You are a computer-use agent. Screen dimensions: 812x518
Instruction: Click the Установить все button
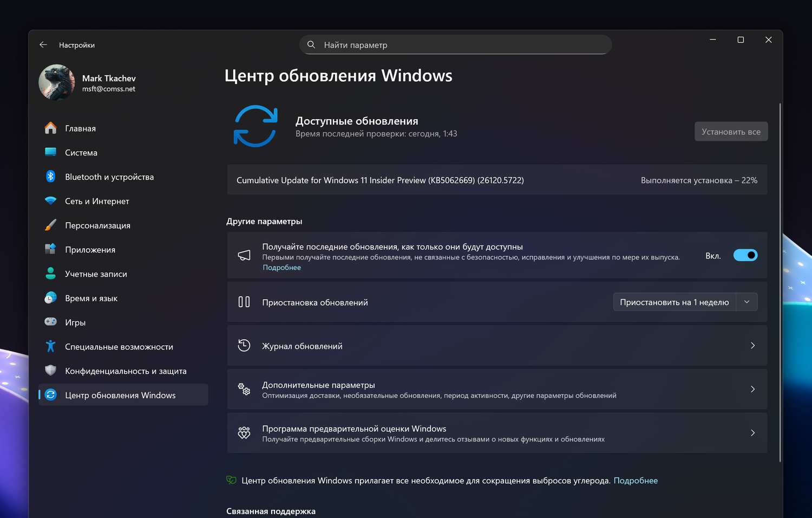click(731, 132)
